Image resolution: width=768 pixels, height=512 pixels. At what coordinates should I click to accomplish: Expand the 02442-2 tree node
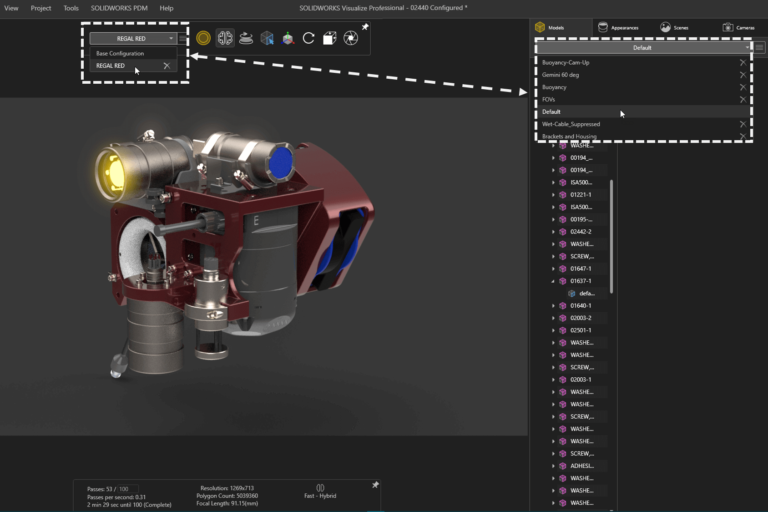(x=553, y=232)
